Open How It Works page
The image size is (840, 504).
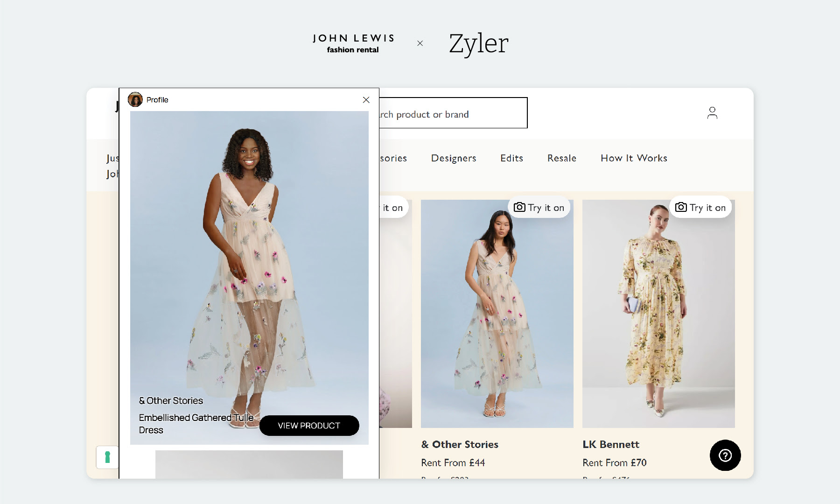(634, 158)
